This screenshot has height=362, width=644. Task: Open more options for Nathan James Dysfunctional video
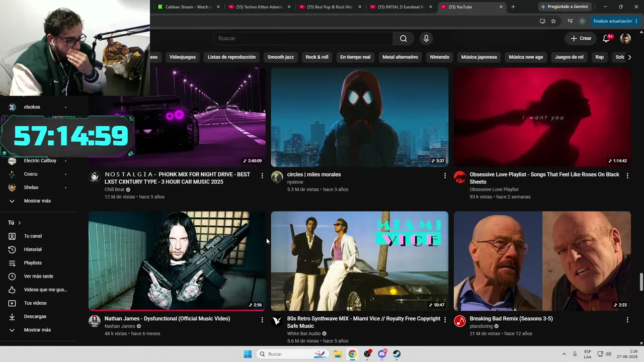tap(262, 320)
